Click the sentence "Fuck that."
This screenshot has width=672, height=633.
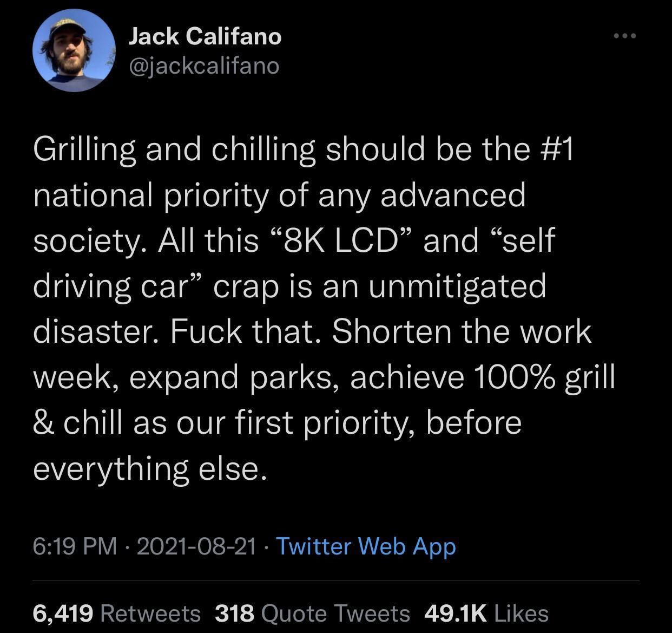tap(242, 331)
